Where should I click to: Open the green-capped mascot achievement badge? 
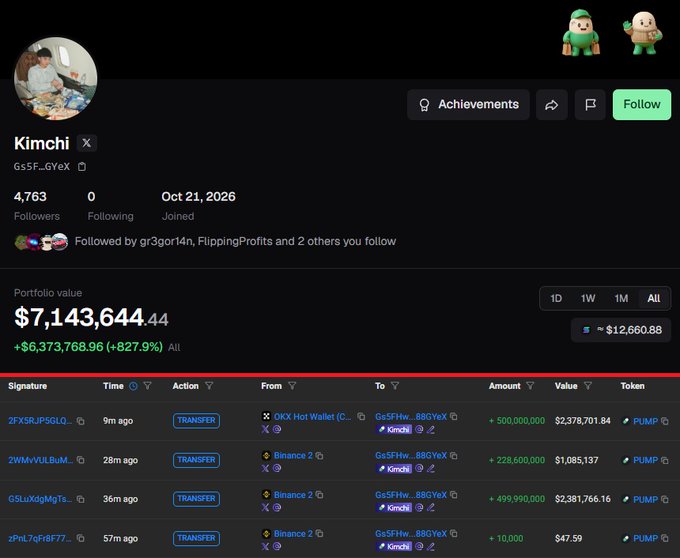(x=581, y=34)
